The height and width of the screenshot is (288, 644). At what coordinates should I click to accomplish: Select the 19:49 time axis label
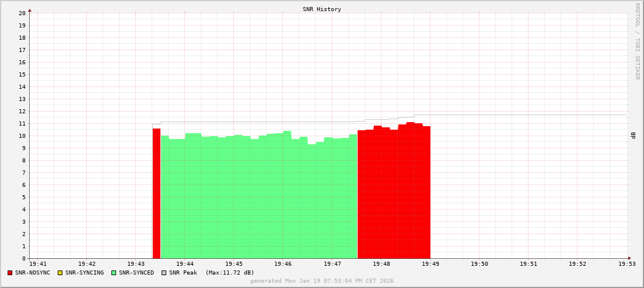click(x=430, y=264)
